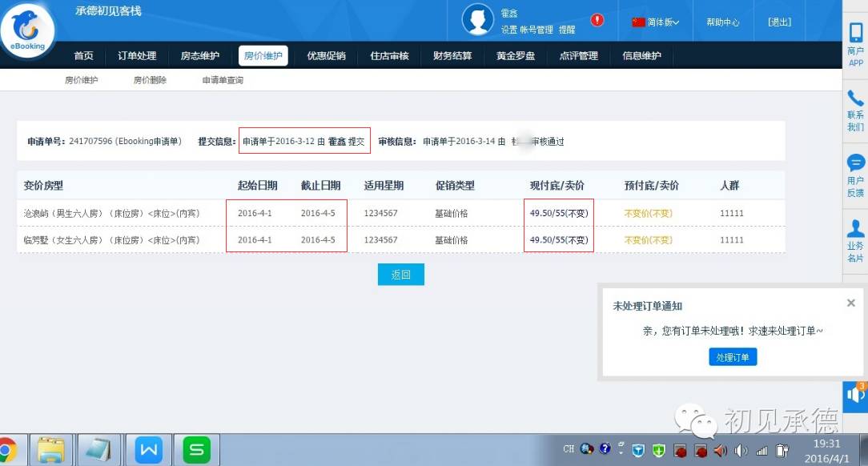Open 帐号管理 link
Image resolution: width=868 pixels, height=466 pixels.
536,30
